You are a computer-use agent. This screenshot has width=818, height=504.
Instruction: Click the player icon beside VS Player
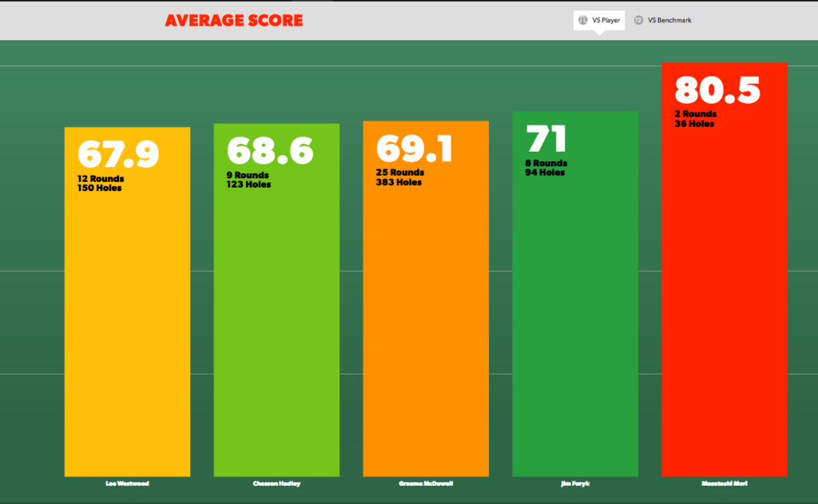tap(582, 20)
